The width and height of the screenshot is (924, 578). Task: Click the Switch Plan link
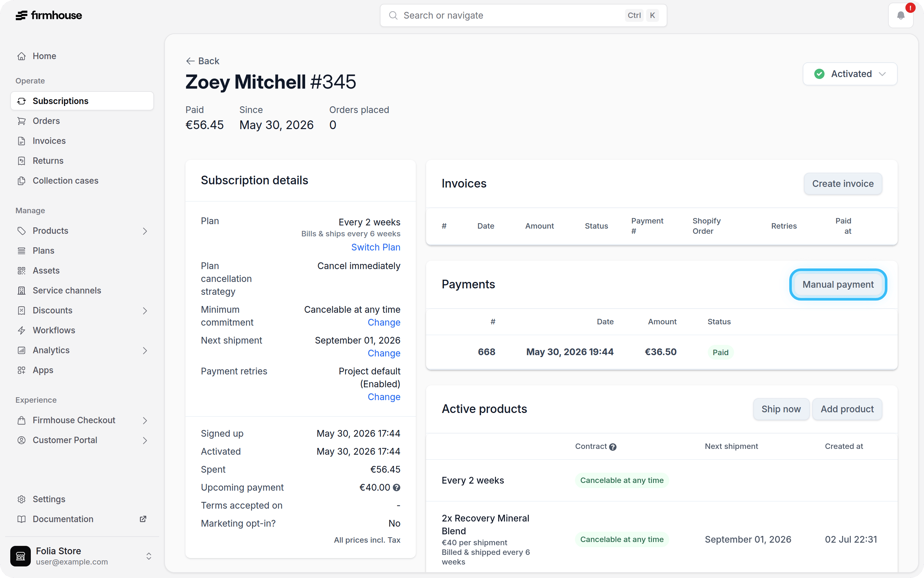[x=376, y=247]
